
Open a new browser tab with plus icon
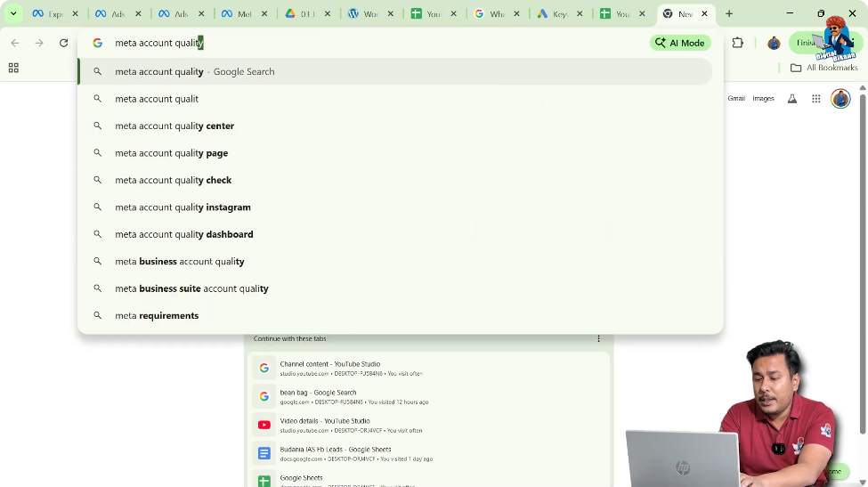point(729,14)
